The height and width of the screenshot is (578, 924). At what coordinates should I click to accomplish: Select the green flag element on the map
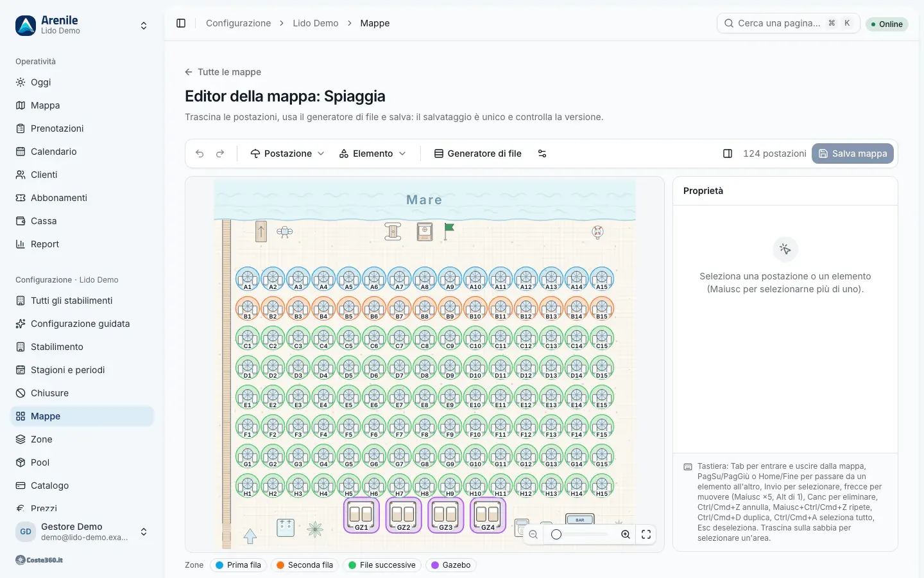point(449,231)
